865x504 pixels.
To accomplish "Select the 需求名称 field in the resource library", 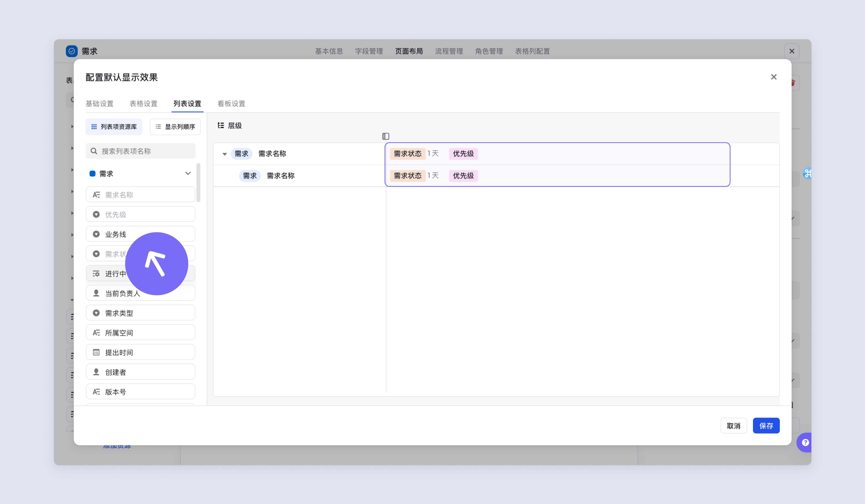I will 141,195.
